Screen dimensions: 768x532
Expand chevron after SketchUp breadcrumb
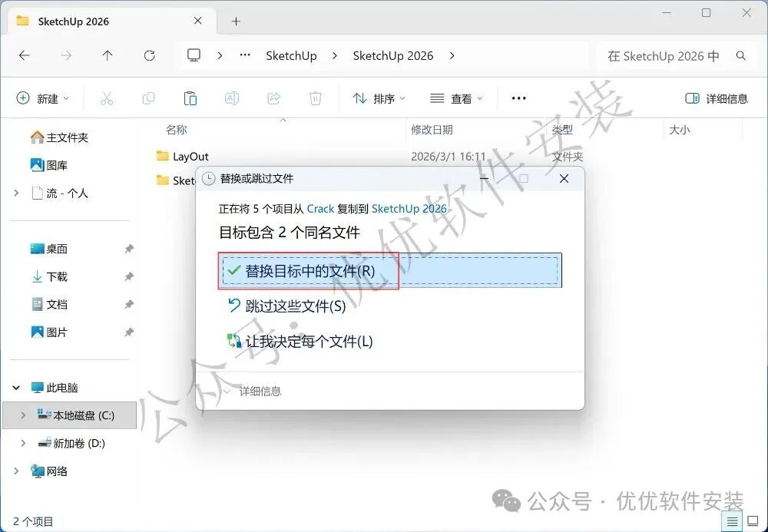(335, 56)
